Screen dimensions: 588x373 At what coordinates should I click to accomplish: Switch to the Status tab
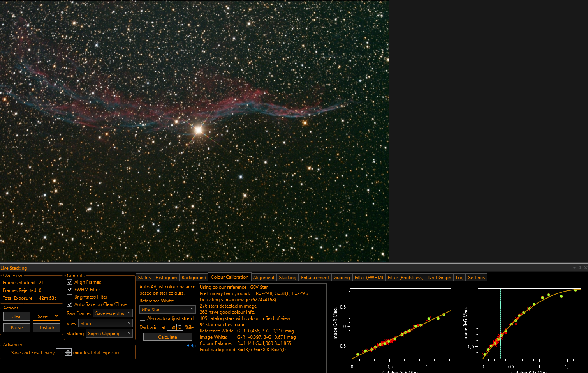tap(144, 278)
